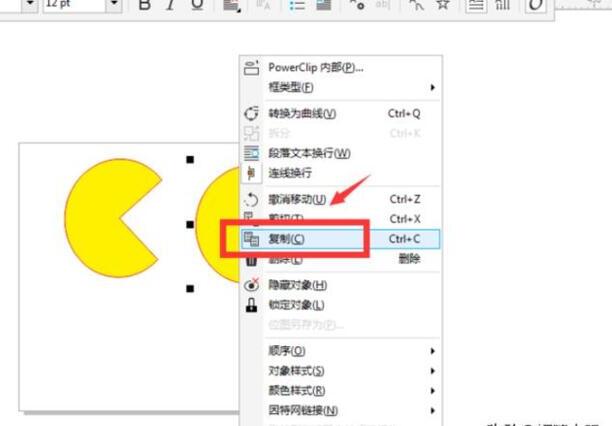Image resolution: width=612 pixels, height=426 pixels.
Task: Open the font name dropdown arrow
Action: pos(30,5)
